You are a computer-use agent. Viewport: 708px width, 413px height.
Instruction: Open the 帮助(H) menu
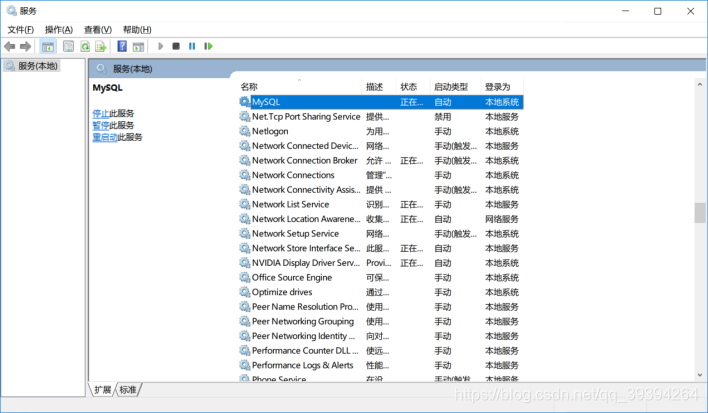tap(137, 30)
